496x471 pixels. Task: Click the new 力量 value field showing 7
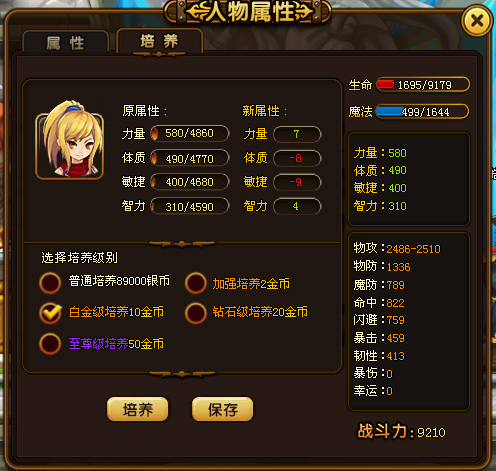297,134
